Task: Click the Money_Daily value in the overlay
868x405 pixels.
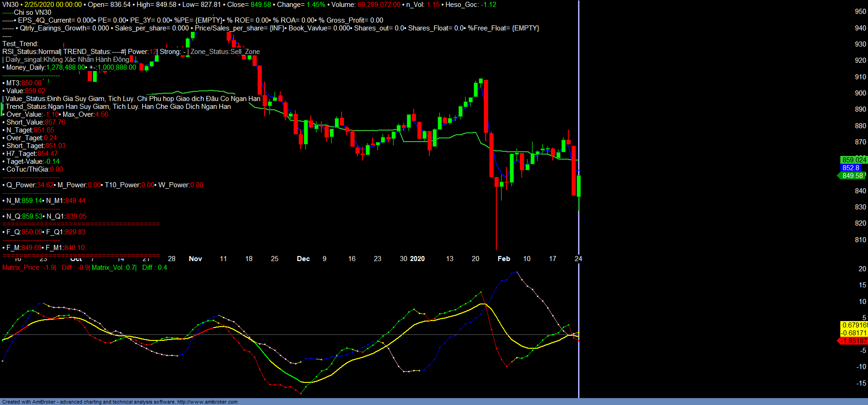Action: point(66,67)
